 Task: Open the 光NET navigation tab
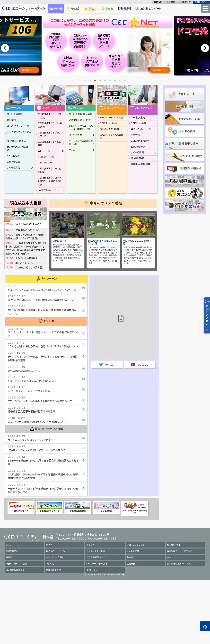coord(90,9)
